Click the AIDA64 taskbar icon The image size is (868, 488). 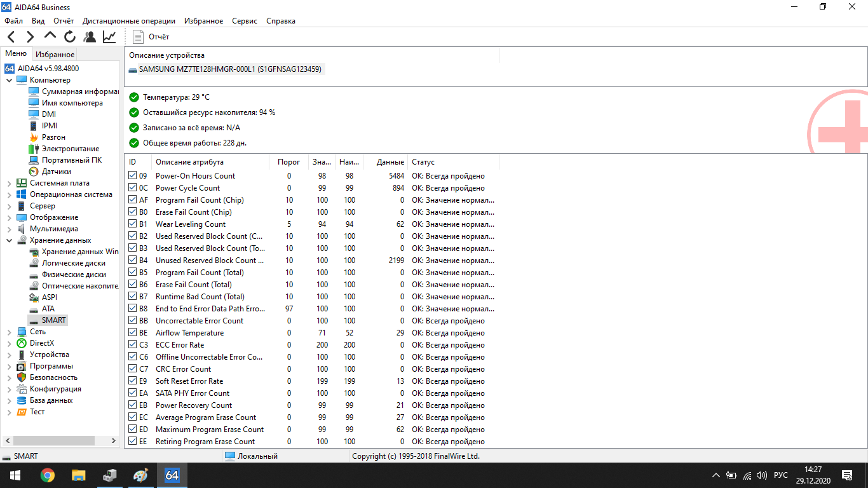172,475
